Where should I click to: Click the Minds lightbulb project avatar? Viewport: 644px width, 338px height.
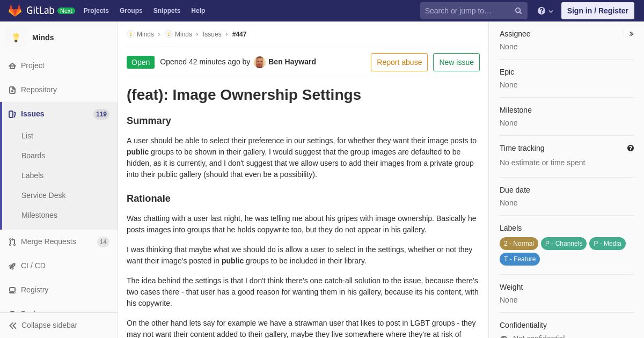point(16,38)
